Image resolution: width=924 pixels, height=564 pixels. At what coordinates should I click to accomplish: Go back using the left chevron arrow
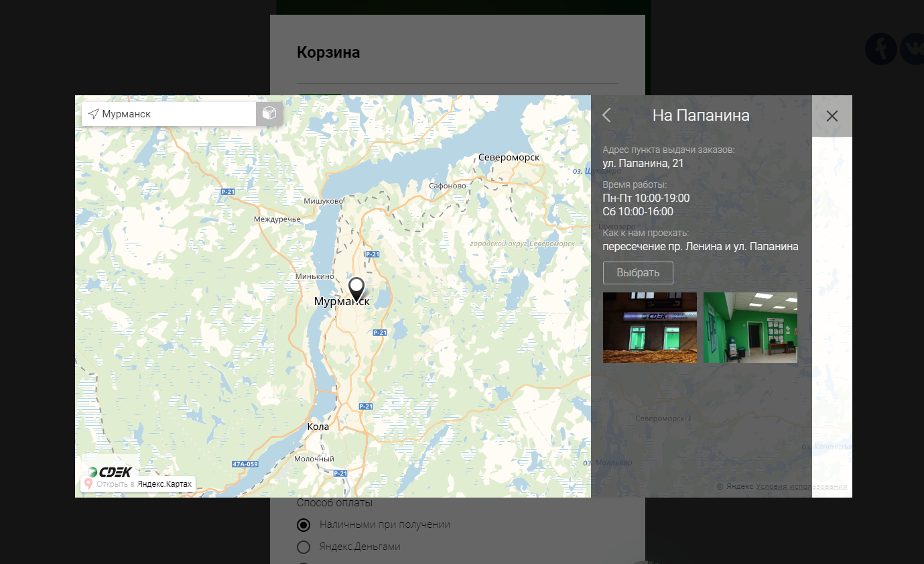tap(606, 115)
